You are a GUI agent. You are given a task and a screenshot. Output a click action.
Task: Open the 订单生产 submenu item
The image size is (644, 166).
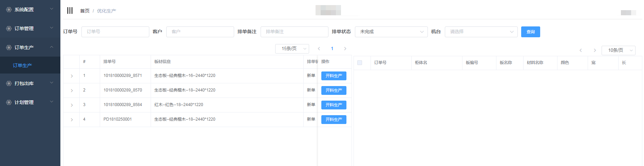[x=22, y=65]
